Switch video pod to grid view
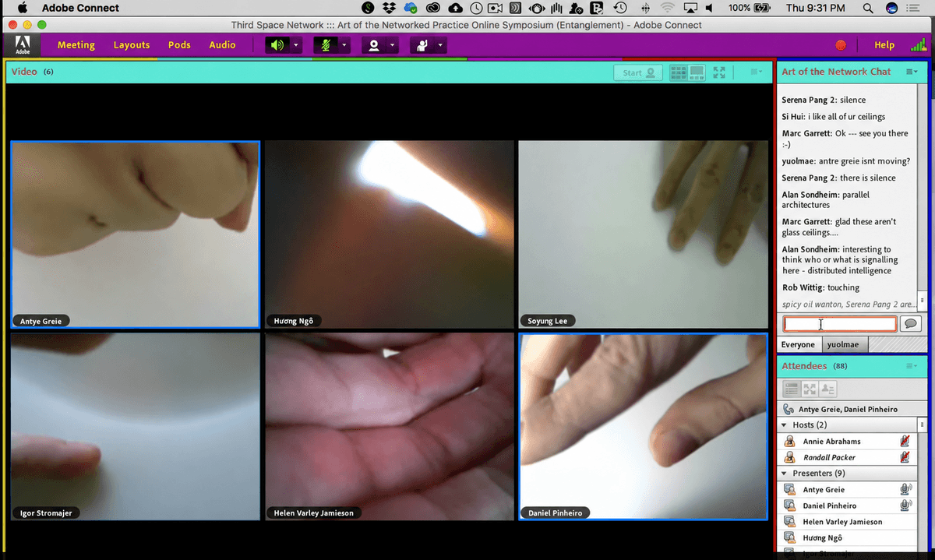 679,72
